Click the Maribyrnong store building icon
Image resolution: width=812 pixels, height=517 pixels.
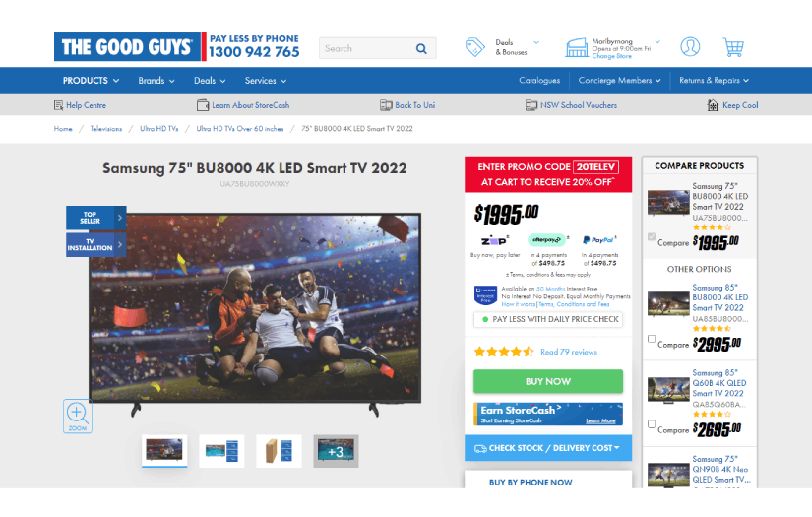pos(577,47)
